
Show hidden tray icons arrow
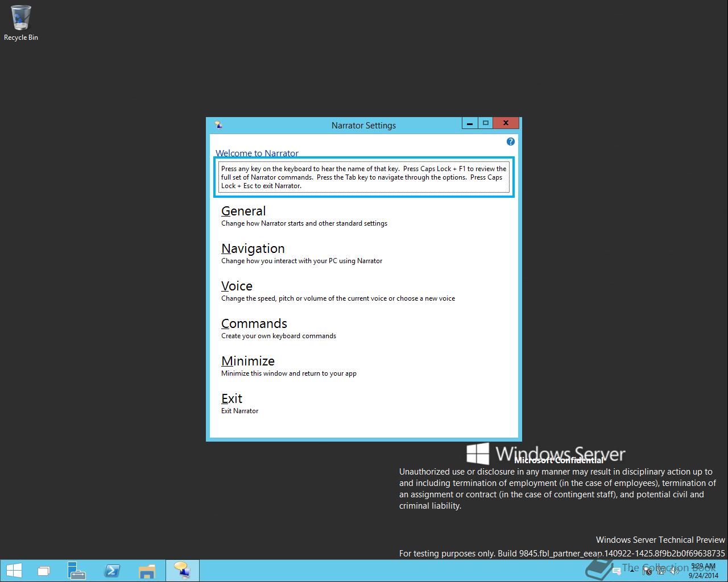632,571
